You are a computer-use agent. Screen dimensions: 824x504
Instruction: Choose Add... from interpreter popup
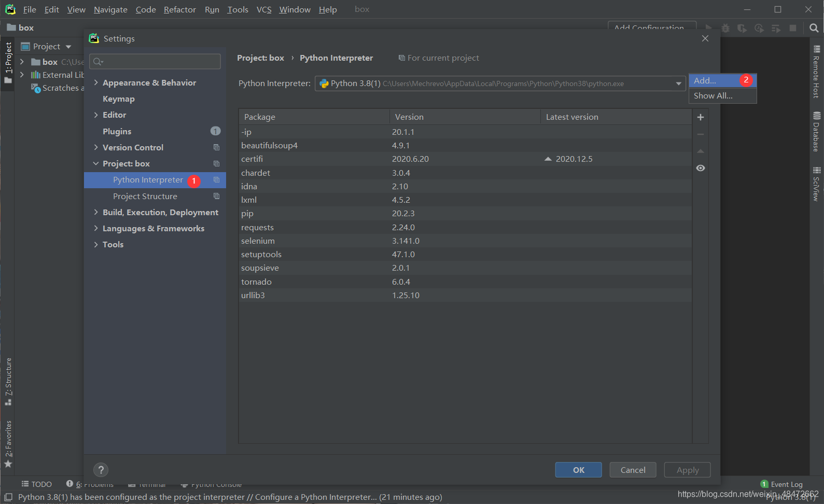coord(722,80)
